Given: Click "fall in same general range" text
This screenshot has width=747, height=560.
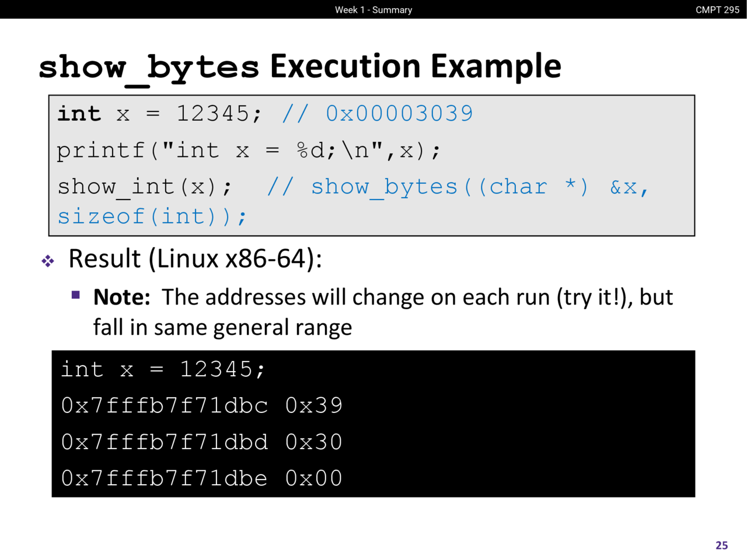Looking at the screenshot, I should pos(222,327).
